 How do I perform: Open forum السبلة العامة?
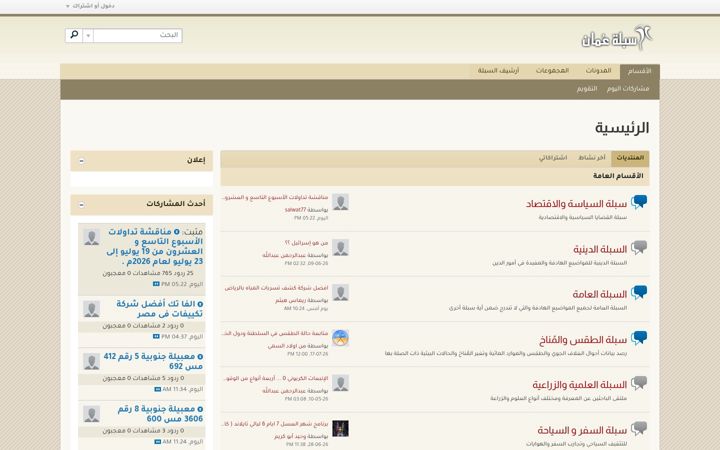pyautogui.click(x=599, y=294)
